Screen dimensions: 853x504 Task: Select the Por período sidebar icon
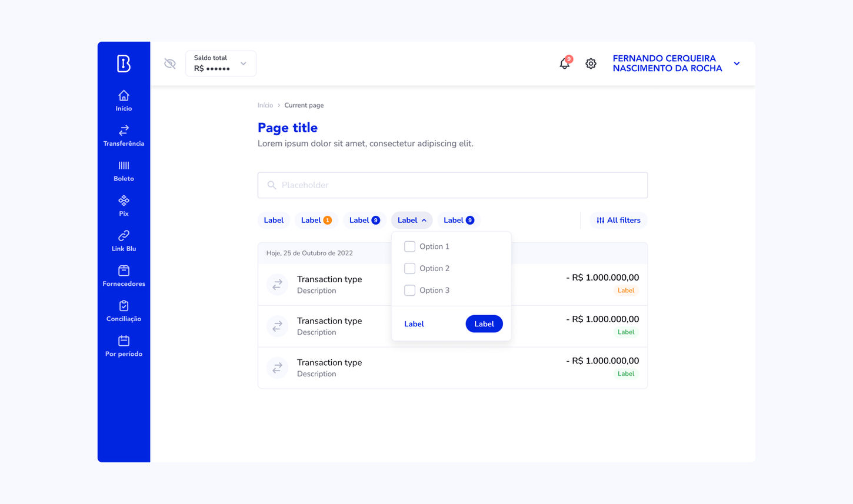124,346
